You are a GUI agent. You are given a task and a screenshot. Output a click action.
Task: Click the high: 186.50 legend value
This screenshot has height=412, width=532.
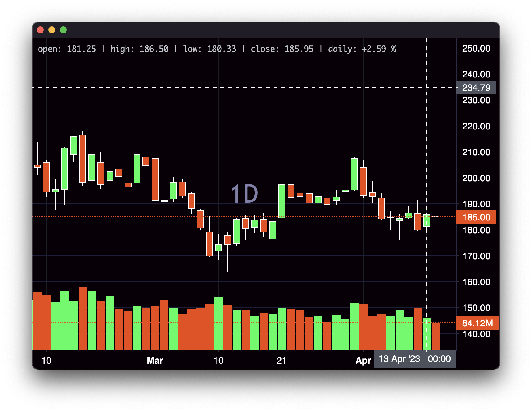(x=139, y=49)
